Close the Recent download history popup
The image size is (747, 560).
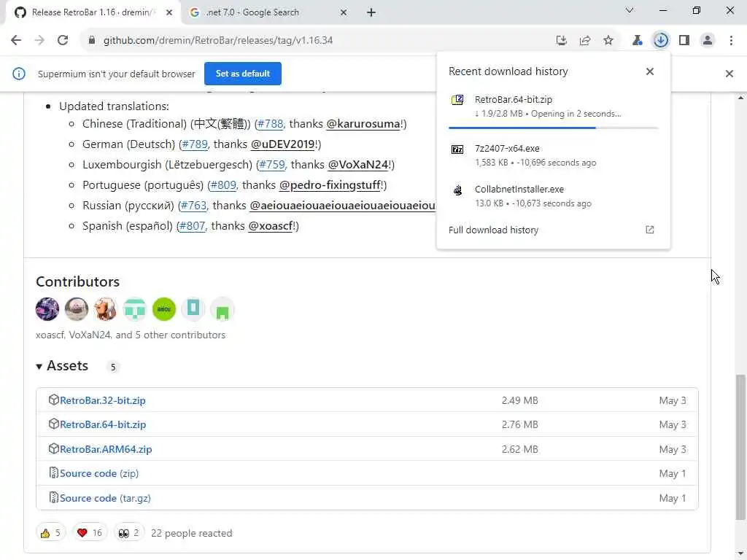pos(650,71)
